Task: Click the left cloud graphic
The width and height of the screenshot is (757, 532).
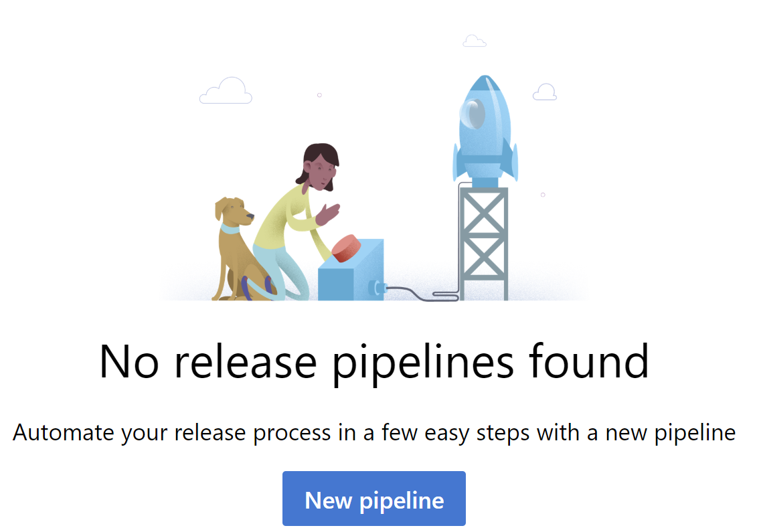Action: [x=226, y=90]
